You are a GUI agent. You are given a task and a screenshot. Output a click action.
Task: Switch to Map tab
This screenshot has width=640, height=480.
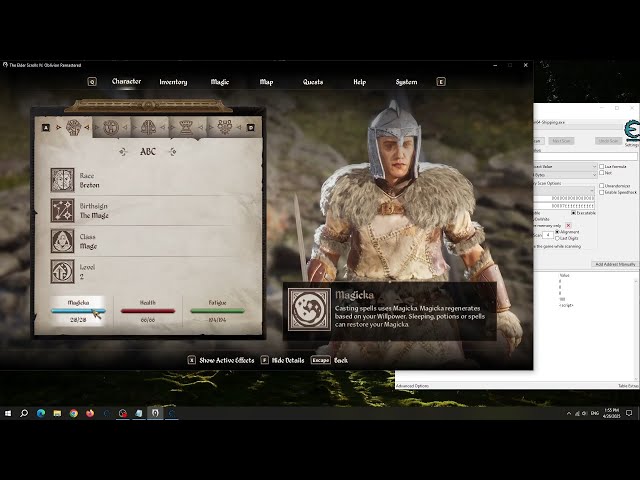point(266,82)
